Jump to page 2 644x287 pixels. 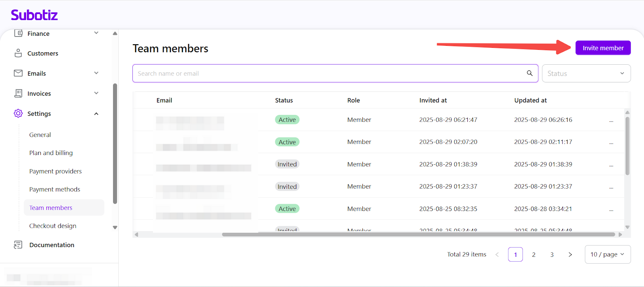pos(534,254)
